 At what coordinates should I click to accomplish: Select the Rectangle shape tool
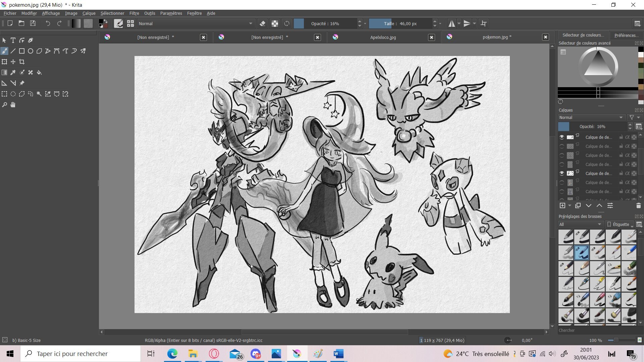(x=22, y=51)
